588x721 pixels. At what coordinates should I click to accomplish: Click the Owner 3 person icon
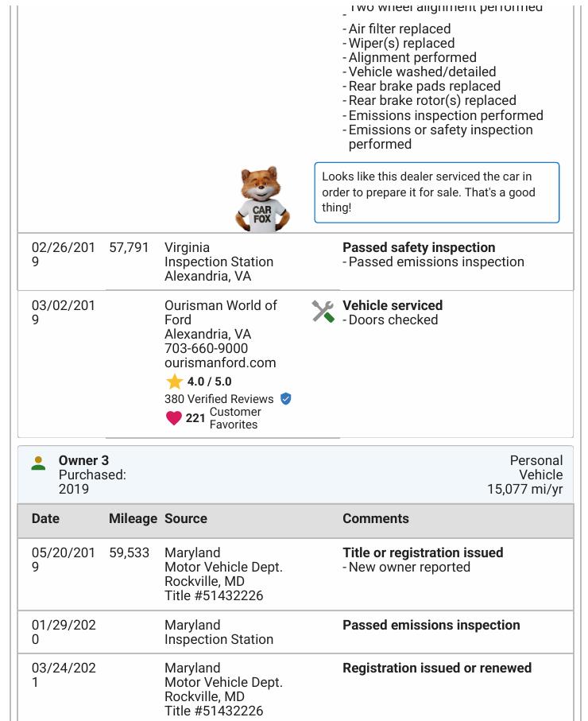point(38,463)
